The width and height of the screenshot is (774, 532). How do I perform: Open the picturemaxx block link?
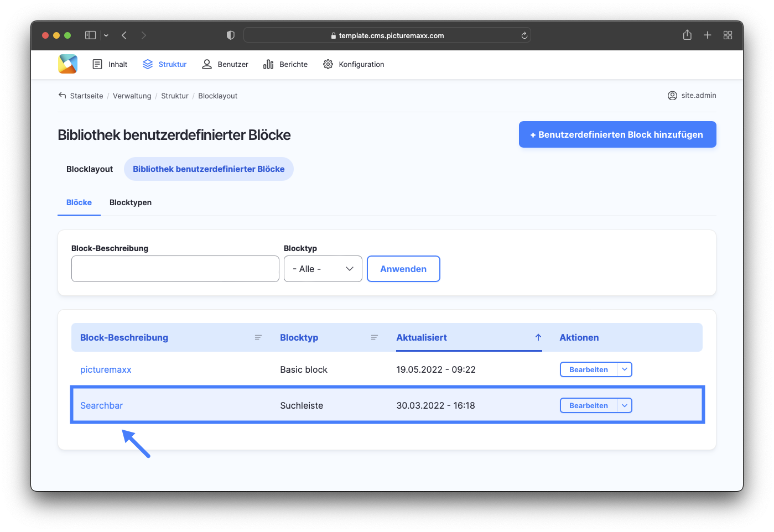coord(106,369)
